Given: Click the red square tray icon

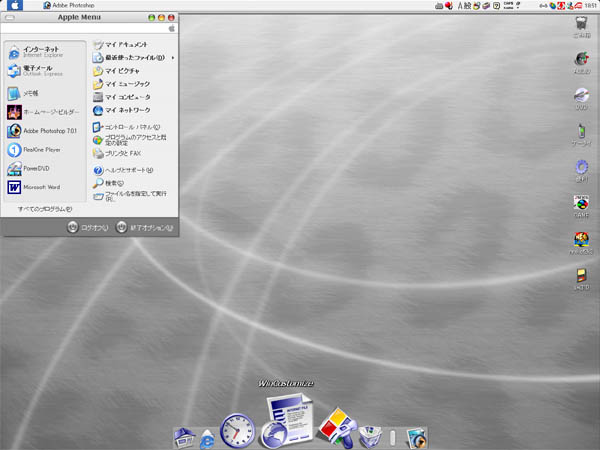Looking at the screenshot, I should 561,5.
